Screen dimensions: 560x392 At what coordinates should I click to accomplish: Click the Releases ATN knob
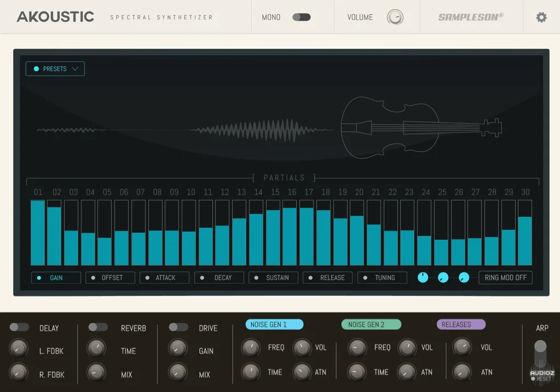[462, 372]
